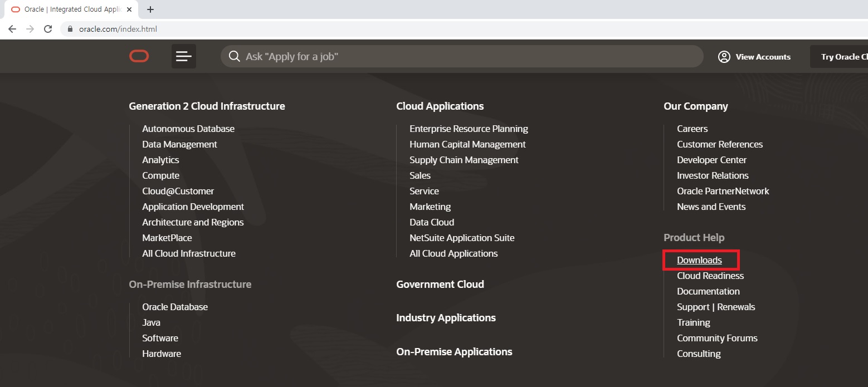Click the Ask search field
Viewport: 868px width, 387px height.
[462, 56]
